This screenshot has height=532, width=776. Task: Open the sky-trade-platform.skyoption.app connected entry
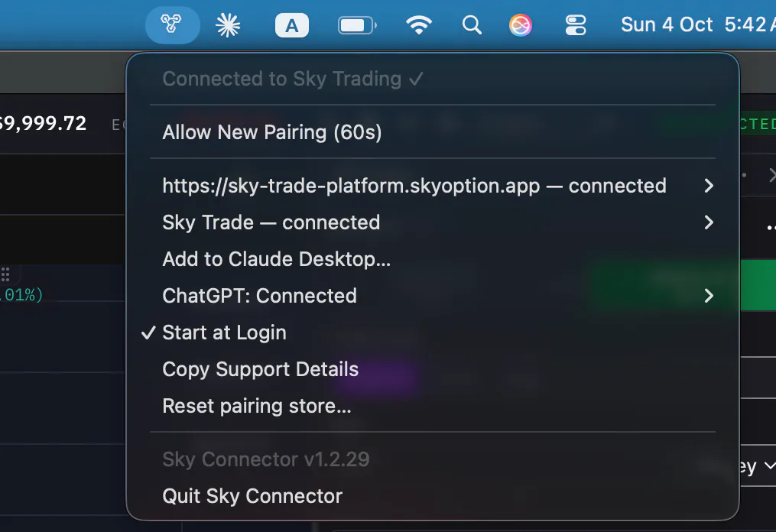[433, 186]
